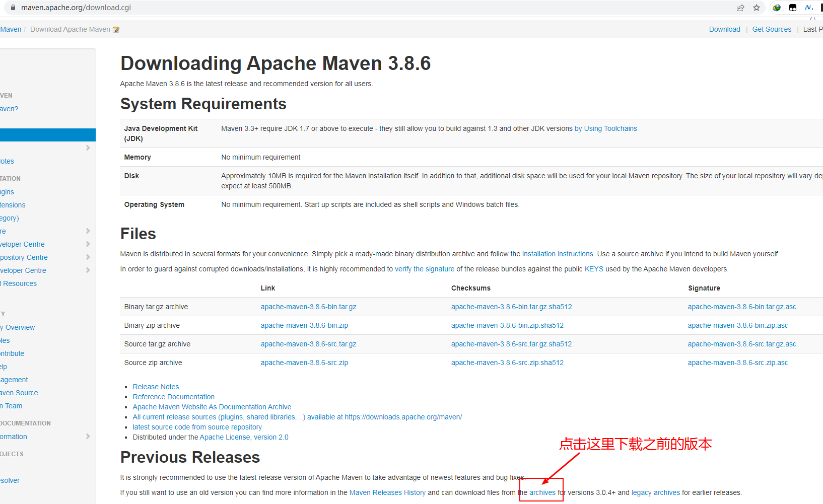Click the 'Java Development Kit (JDK)' row label
This screenshot has height=504, width=823.
[161, 133]
